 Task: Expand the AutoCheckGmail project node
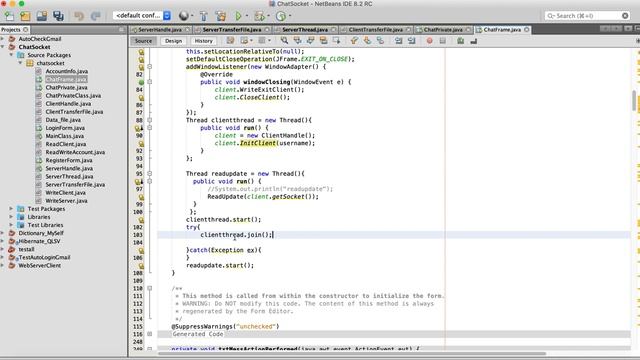tap(3, 39)
